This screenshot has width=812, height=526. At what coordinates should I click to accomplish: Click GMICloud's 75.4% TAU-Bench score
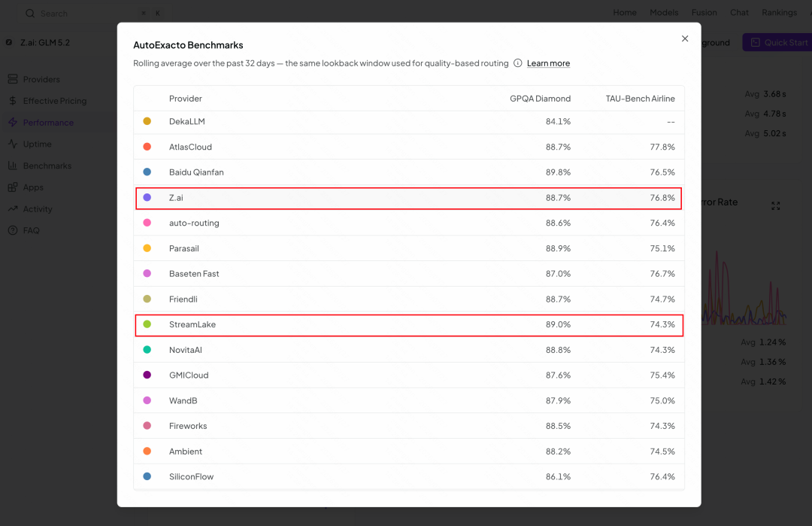662,375
